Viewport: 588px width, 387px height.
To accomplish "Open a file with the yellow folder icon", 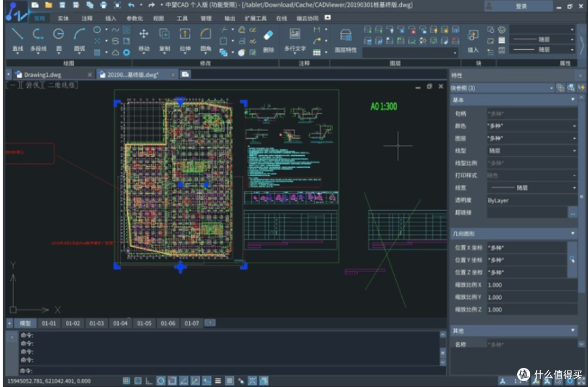I will [48, 5].
